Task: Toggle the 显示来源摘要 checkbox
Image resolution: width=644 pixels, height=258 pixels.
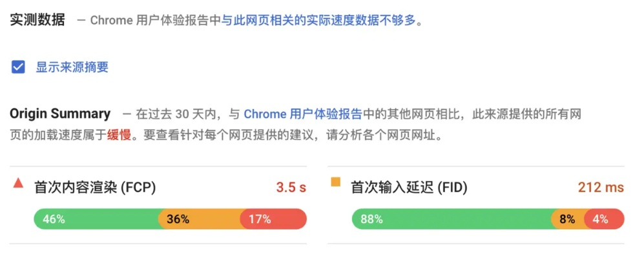Action: click(18, 66)
